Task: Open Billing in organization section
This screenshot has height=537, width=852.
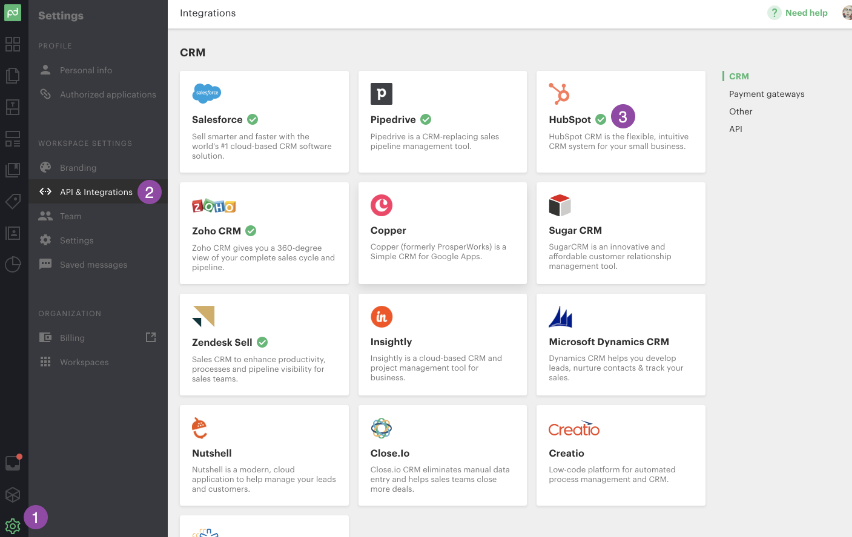Action: click(72, 338)
